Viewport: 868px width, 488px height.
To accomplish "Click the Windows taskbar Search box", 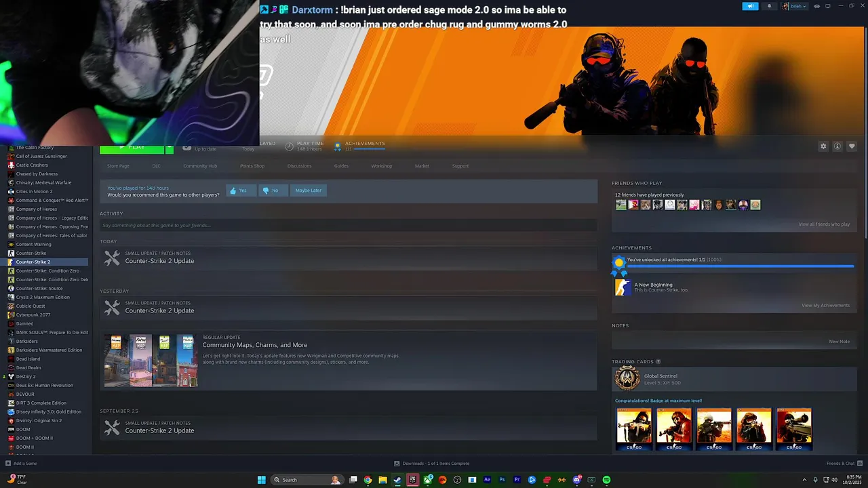I will [307, 480].
